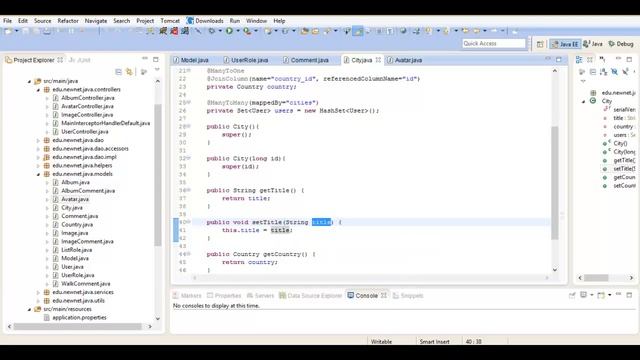Expand the edu.newnet.java.helpers package

click(38, 166)
